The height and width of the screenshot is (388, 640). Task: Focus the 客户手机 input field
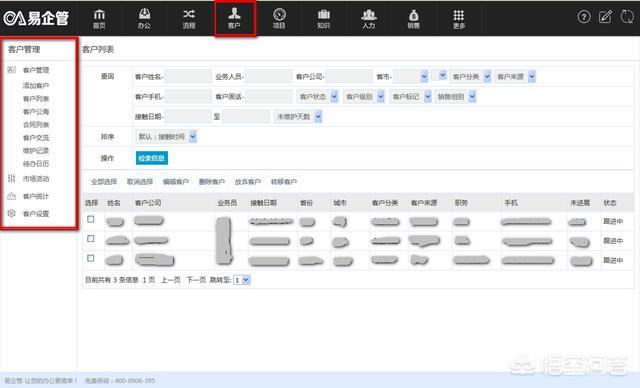[188, 97]
